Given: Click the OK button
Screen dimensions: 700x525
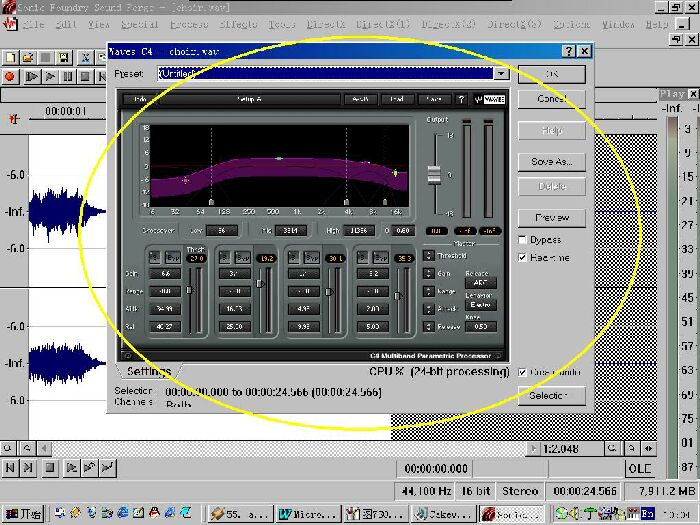Looking at the screenshot, I should point(552,74).
